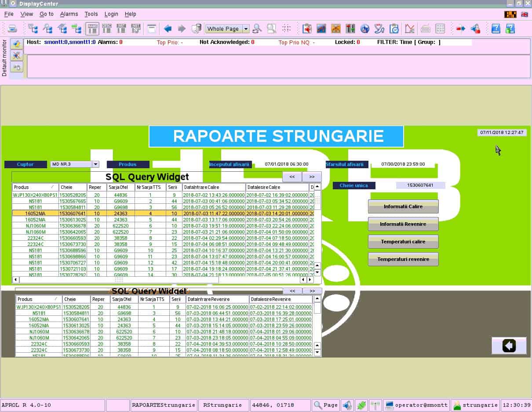The image size is (532, 412).
Task: Click the first blue help question mark icon
Action: click(x=496, y=29)
